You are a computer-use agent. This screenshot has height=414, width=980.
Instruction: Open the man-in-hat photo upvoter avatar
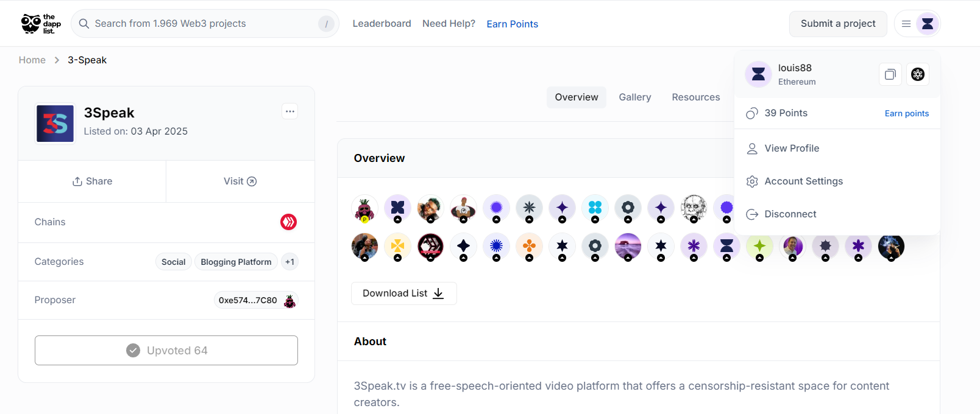point(463,208)
